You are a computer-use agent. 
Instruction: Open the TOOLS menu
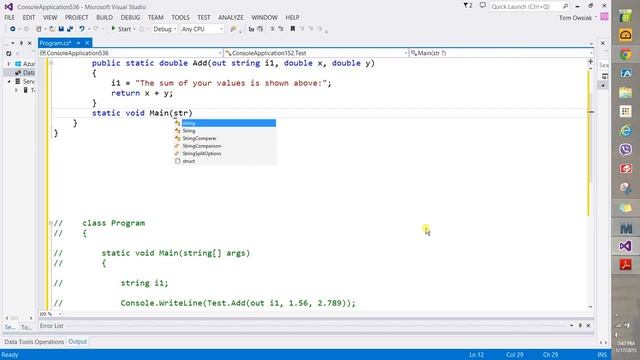pyautogui.click(x=180, y=18)
